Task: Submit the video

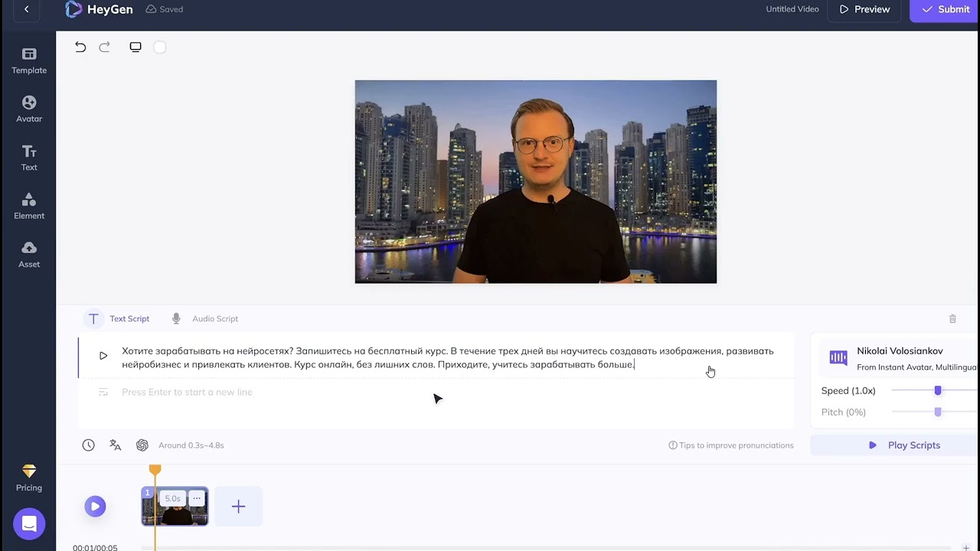Action: coord(946,9)
